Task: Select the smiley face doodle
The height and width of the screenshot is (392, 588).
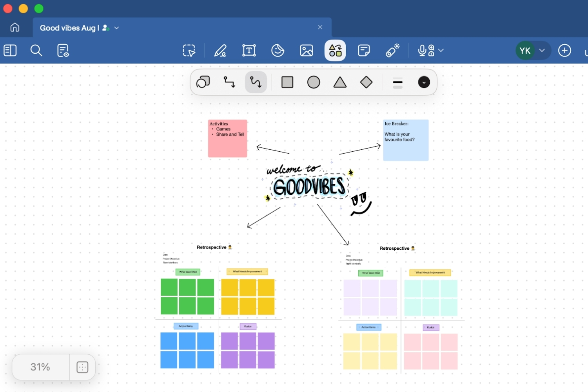Action: tap(361, 203)
